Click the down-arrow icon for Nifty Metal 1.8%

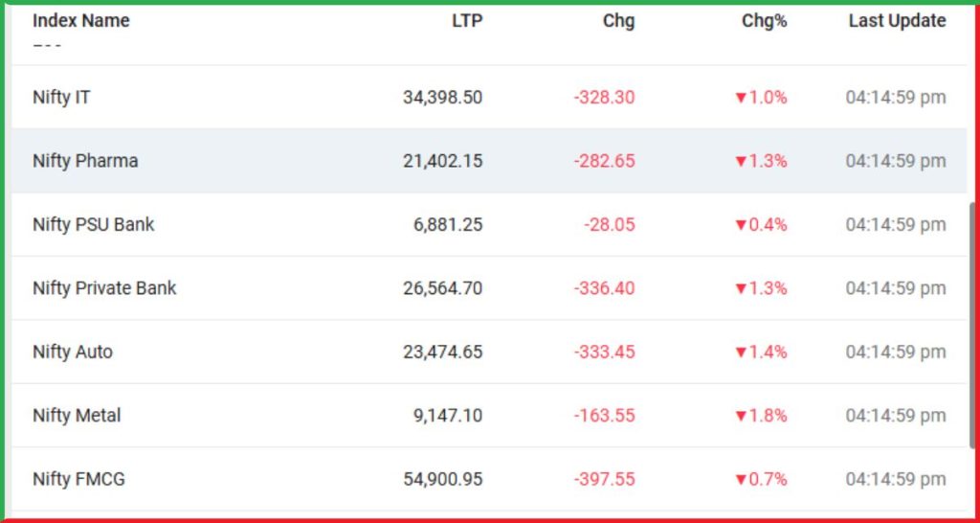click(742, 416)
